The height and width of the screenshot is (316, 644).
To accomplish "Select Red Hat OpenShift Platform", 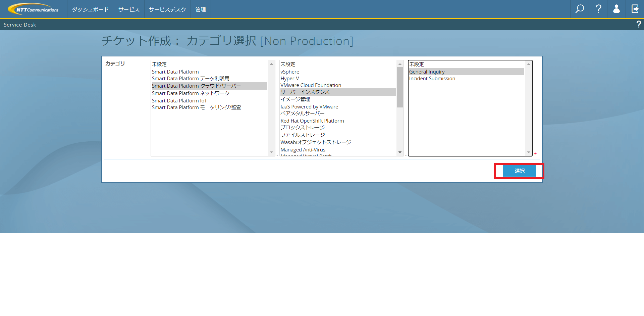I will click(x=338, y=121).
